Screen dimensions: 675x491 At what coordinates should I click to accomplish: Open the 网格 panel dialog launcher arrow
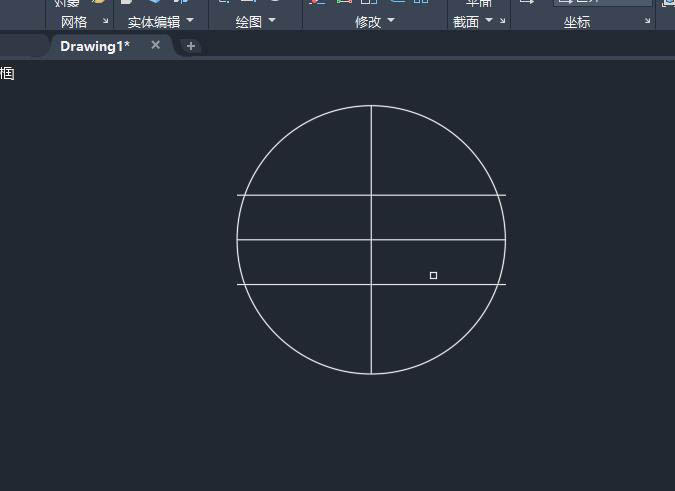pyautogui.click(x=105, y=21)
